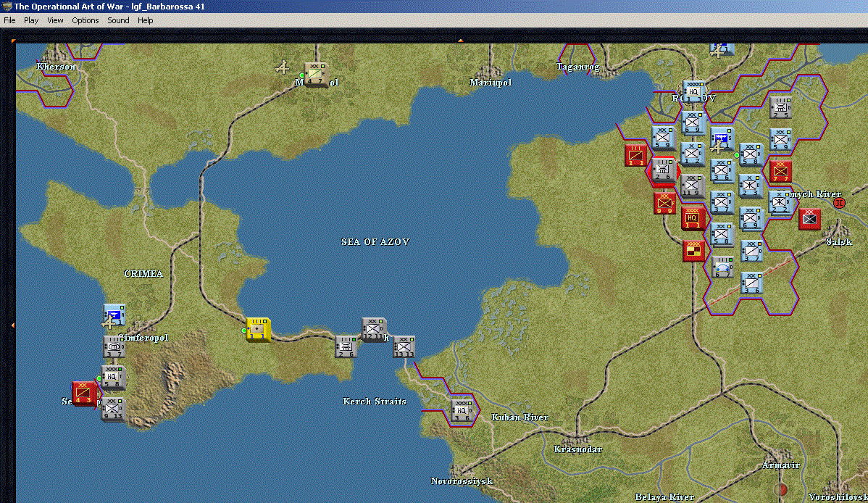The height and width of the screenshot is (503, 868).
Task: Select the gray 2-6 artillery in Crimea
Action: pos(346,346)
